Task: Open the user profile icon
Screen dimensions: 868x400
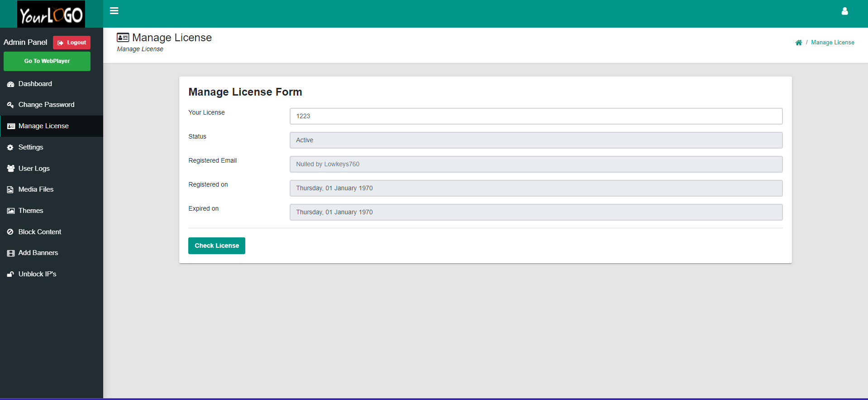Action: [x=844, y=11]
